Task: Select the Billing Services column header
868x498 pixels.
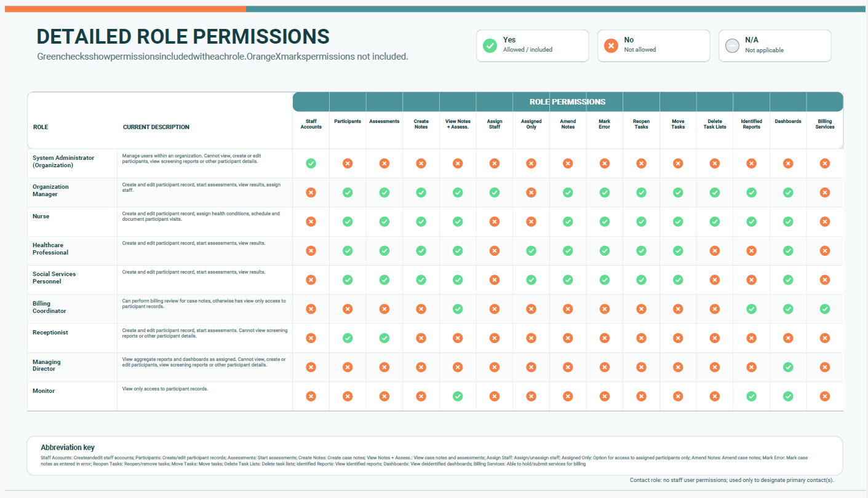Action: point(825,124)
